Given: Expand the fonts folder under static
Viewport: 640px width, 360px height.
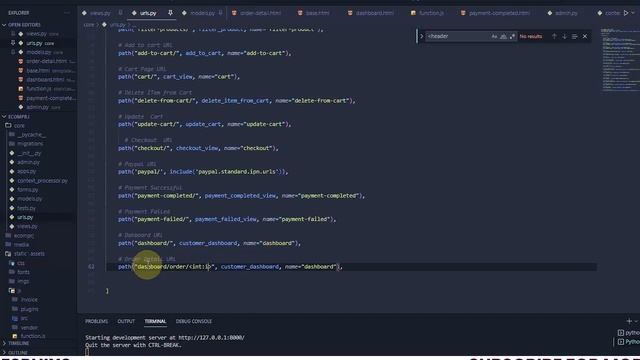Looking at the screenshot, I should pyautogui.click(x=23, y=272).
